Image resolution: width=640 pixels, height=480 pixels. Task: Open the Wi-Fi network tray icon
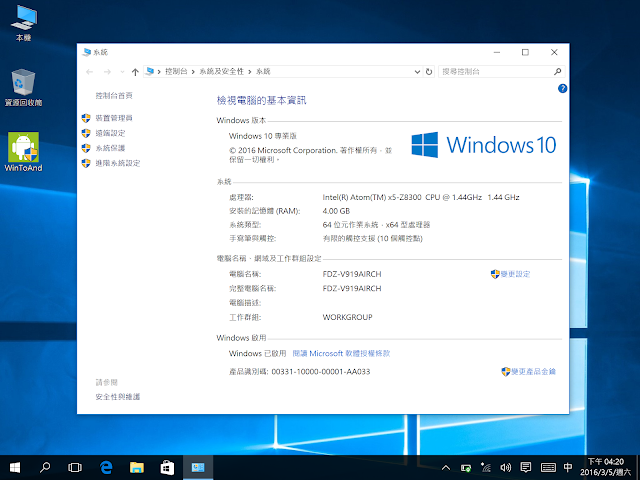pos(486,468)
